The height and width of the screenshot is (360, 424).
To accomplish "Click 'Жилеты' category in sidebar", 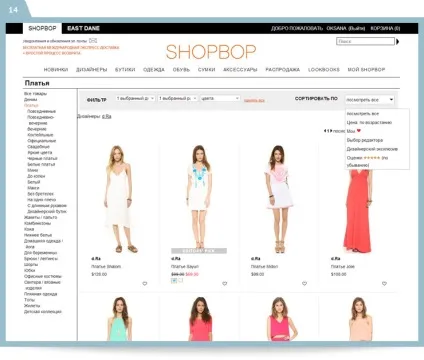I will pyautogui.click(x=32, y=306).
